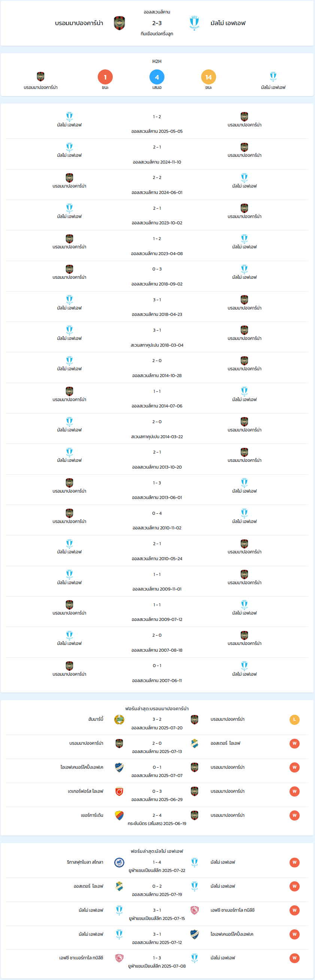This screenshot has height=980, width=315.
Task: Click the Saburtalo Tbilisi crest in the 2025-07-15 match
Action: (194, 910)
